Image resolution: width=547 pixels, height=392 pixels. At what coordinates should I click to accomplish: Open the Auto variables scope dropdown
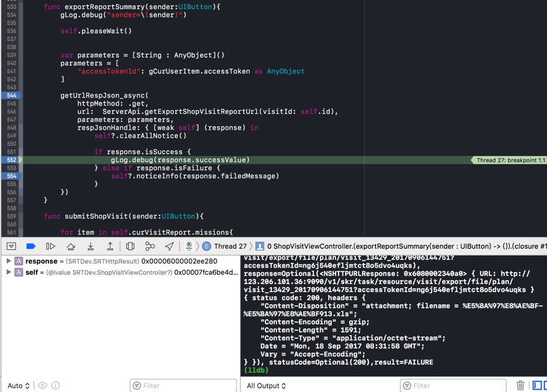(x=19, y=386)
